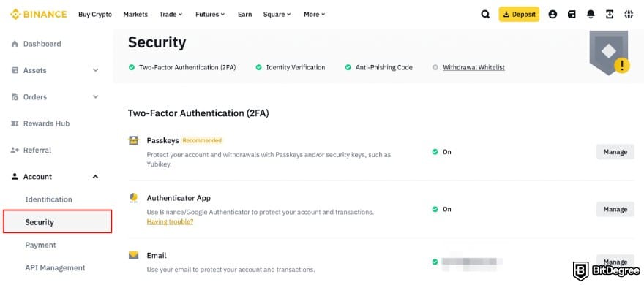Click the yellow Deposit button
The height and width of the screenshot is (285, 644).
(x=519, y=15)
